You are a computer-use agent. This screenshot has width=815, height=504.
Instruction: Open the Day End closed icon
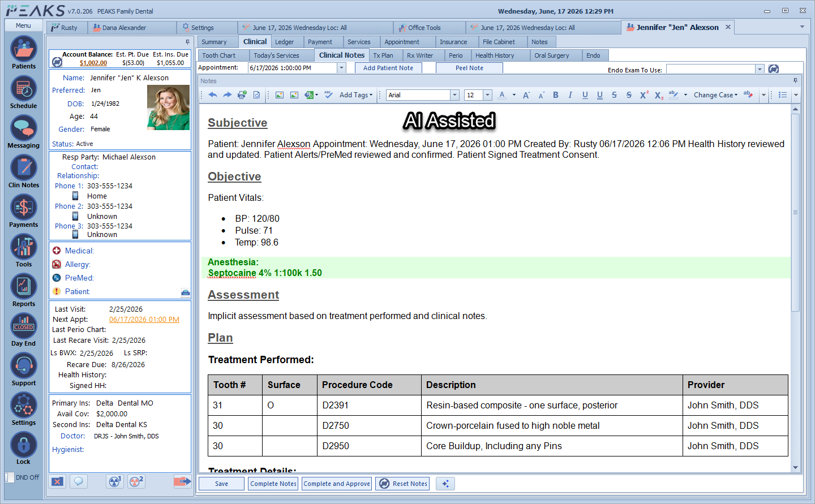(23, 330)
